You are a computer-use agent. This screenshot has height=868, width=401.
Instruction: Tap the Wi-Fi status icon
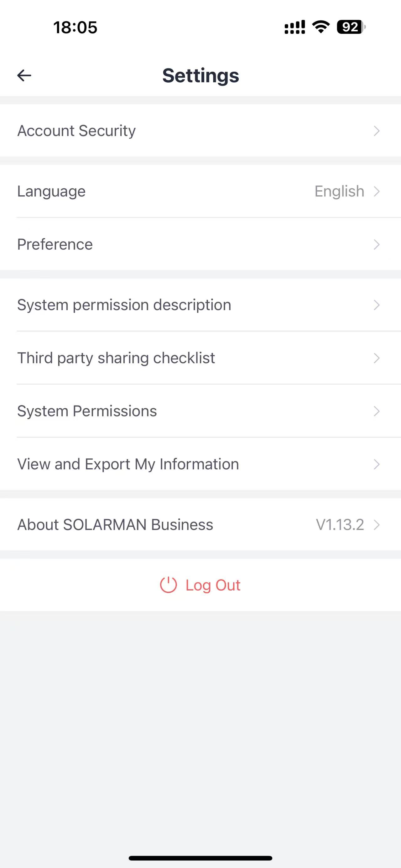click(321, 27)
